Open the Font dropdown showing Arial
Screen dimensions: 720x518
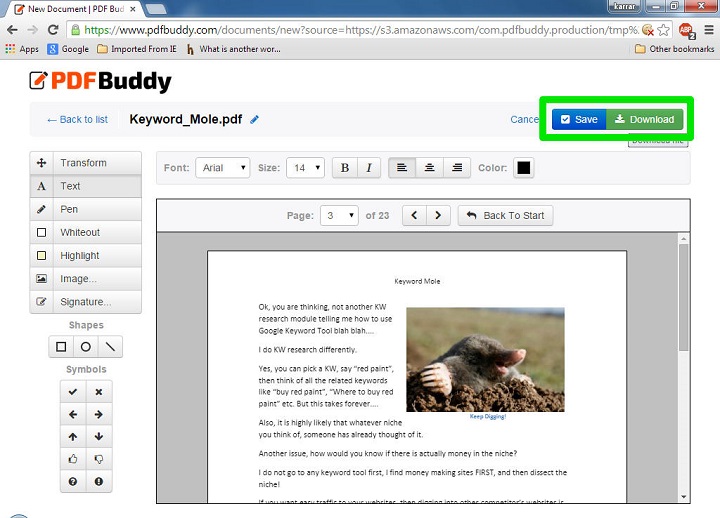(223, 168)
